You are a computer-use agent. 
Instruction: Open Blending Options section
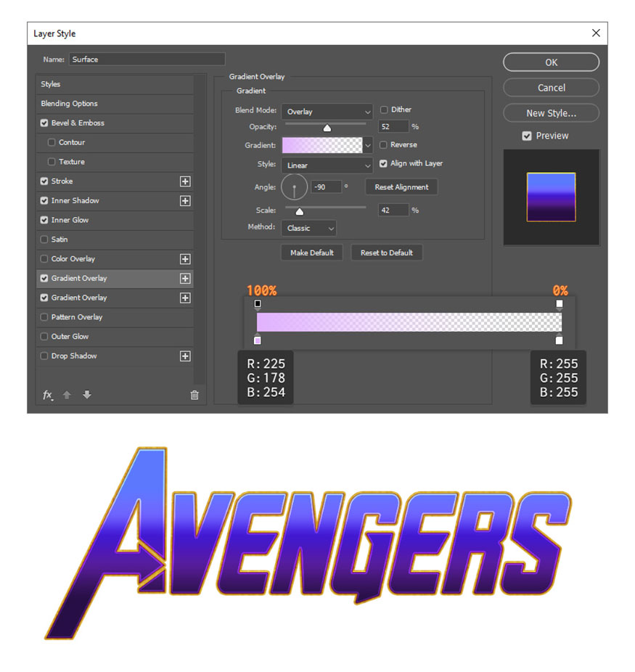point(115,104)
